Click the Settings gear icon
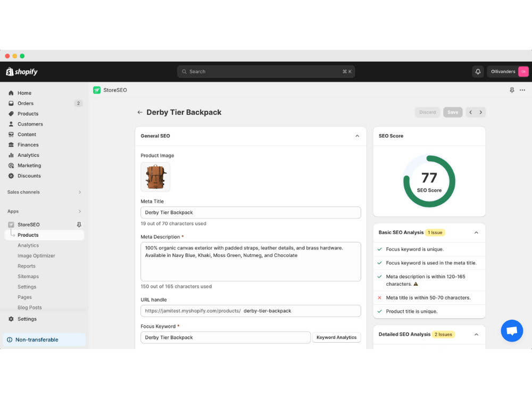 [11, 319]
